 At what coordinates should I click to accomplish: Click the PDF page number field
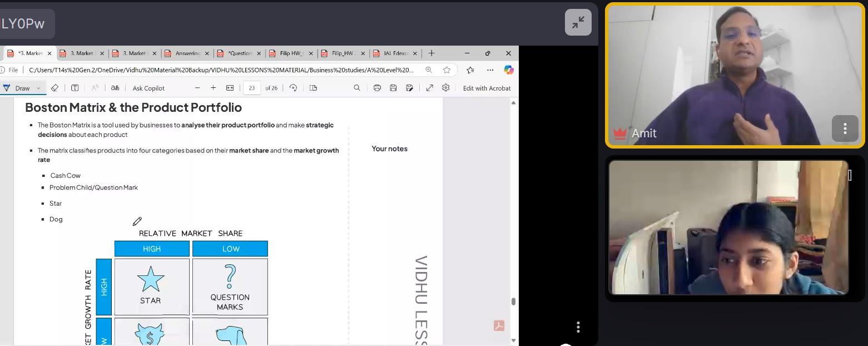252,88
